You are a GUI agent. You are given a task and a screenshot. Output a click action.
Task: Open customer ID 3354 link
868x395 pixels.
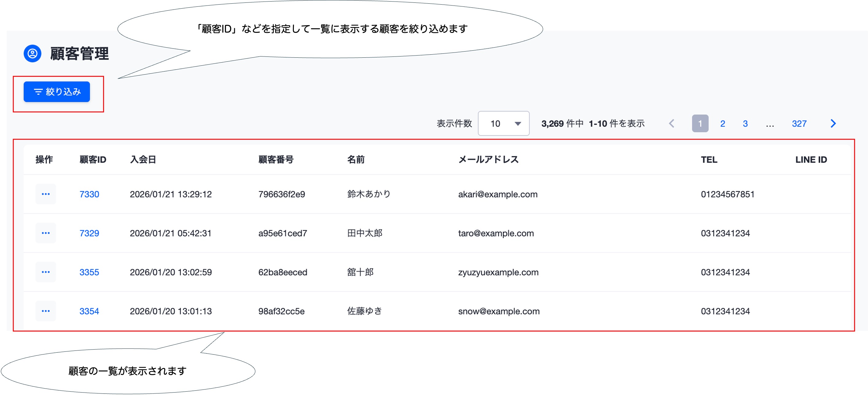pyautogui.click(x=89, y=312)
